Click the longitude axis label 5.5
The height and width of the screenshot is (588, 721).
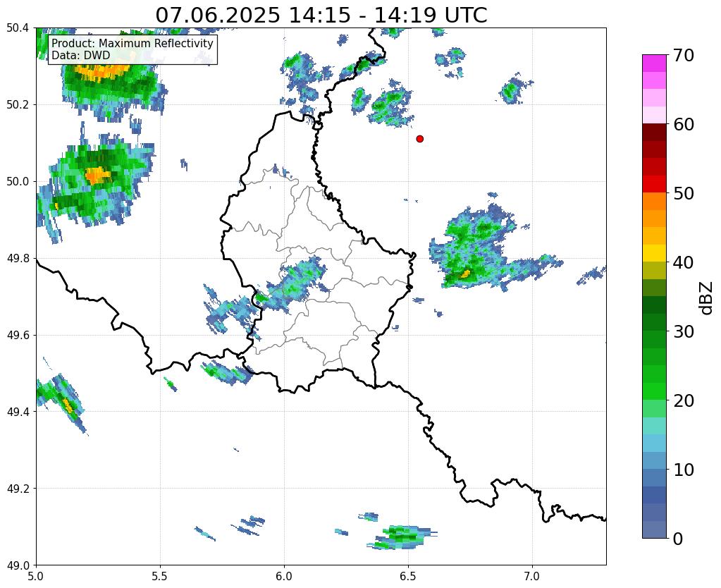(x=160, y=576)
